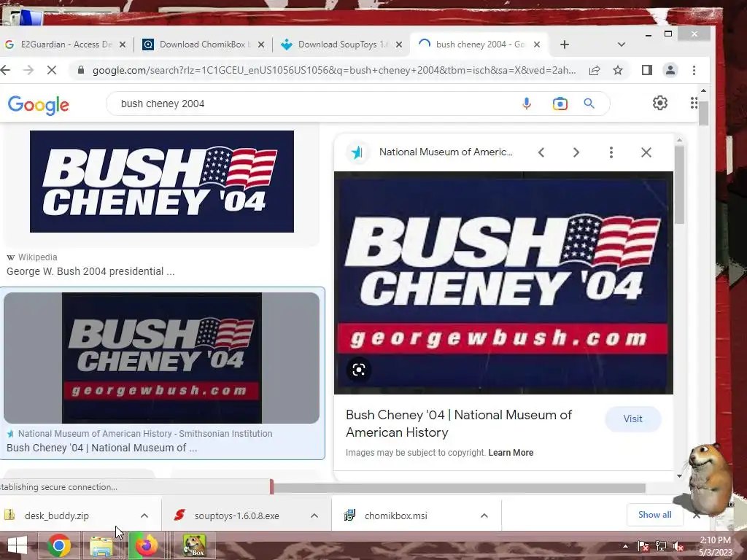Open the network tray icon
The height and width of the screenshot is (560, 747).
(661, 547)
